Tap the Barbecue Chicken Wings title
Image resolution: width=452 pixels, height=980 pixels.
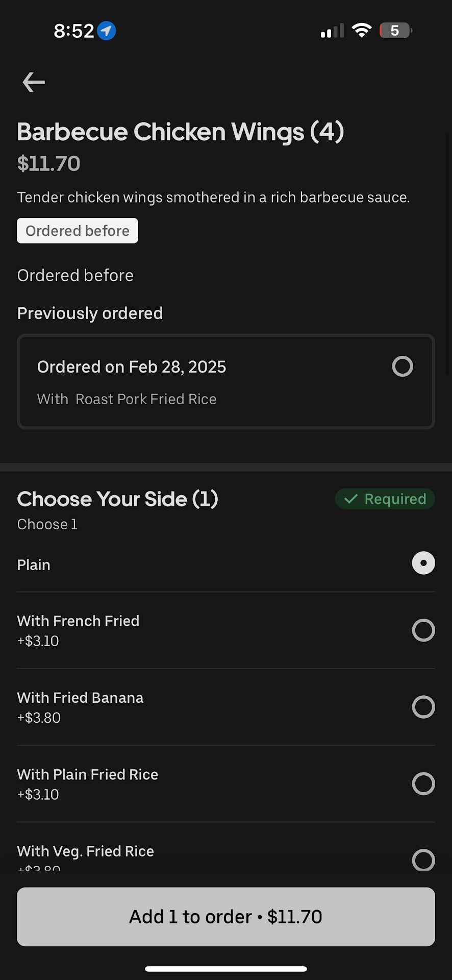(x=181, y=132)
